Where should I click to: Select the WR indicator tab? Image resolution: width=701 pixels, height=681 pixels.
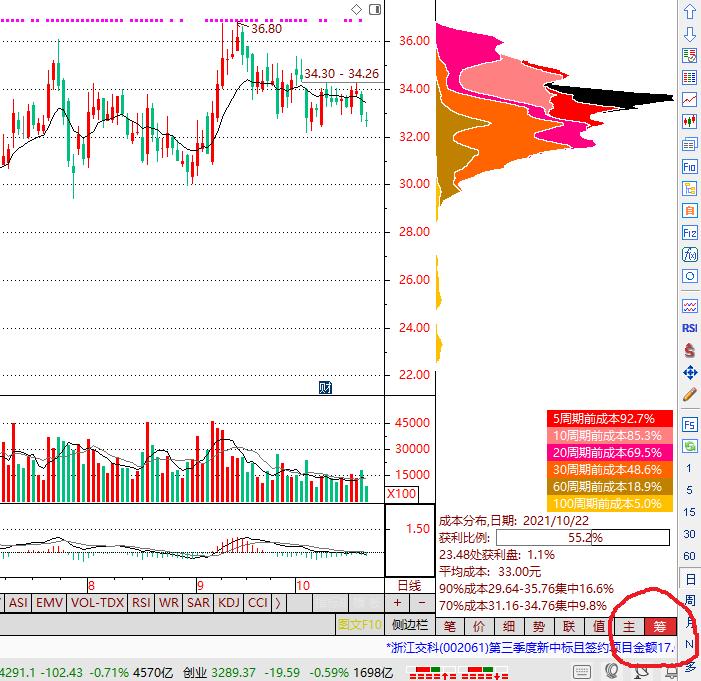pos(169,603)
